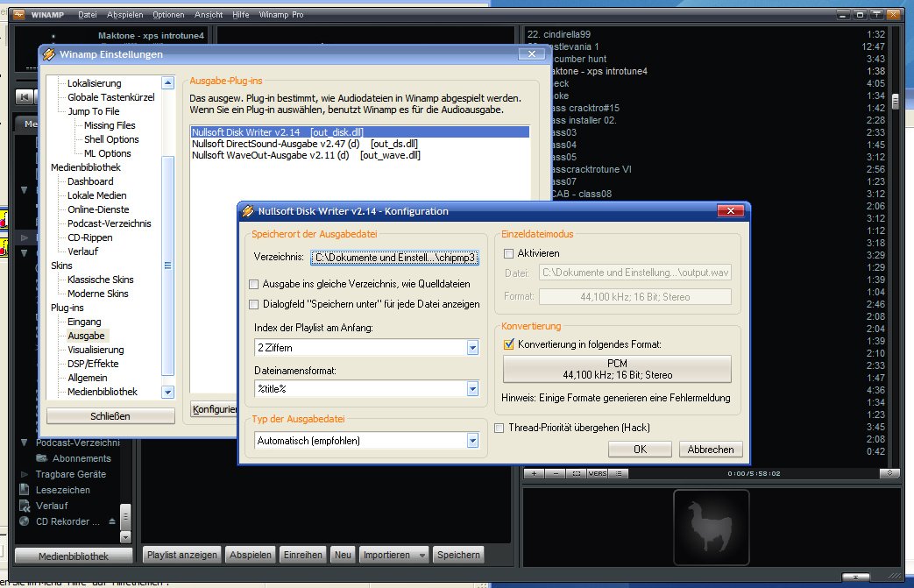The width and height of the screenshot is (914, 588).
Task: Click the Abonnements folder icon
Action: [41, 458]
